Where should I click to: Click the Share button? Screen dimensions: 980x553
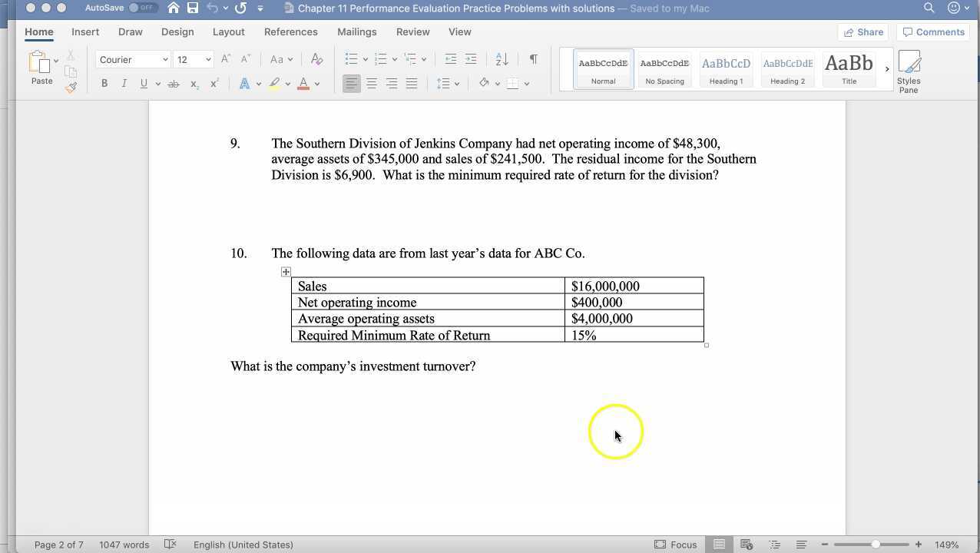[863, 31]
